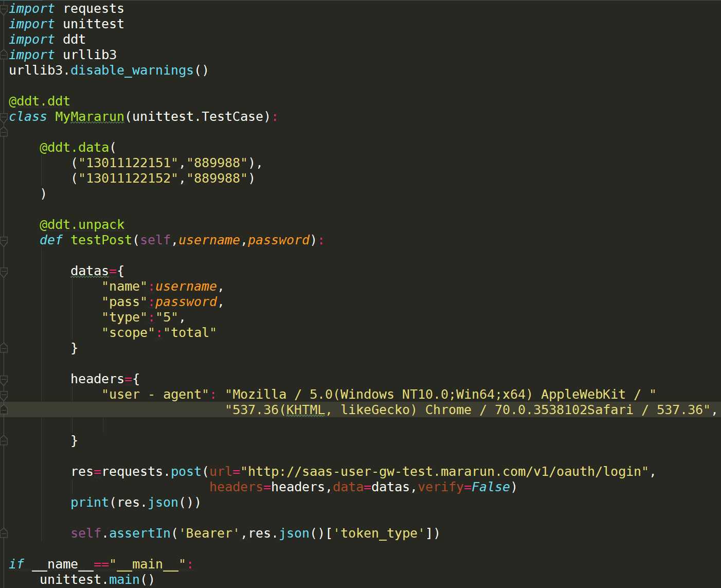Click the "user - agent" header key

pos(155,395)
